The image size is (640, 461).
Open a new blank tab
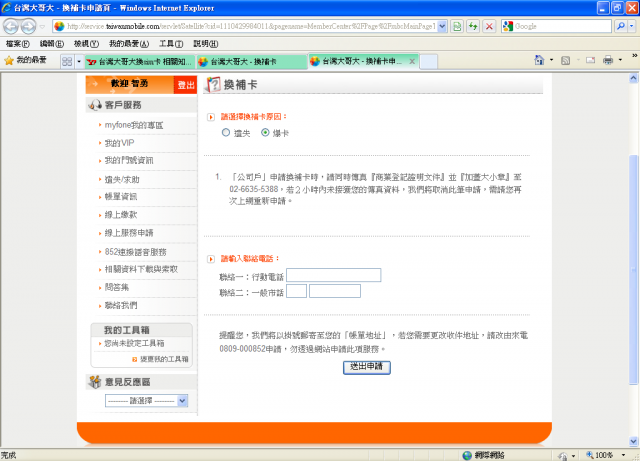click(x=429, y=62)
